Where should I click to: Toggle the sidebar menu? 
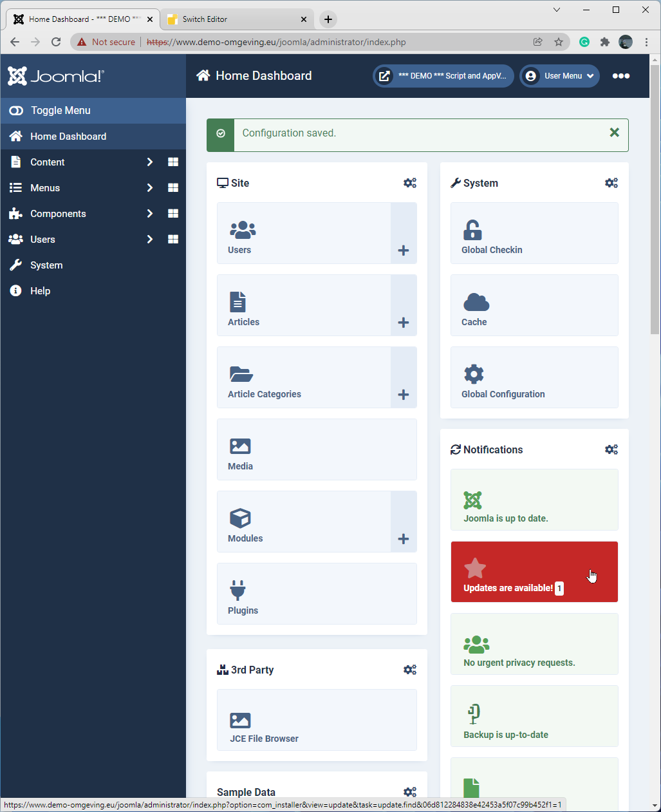[61, 111]
